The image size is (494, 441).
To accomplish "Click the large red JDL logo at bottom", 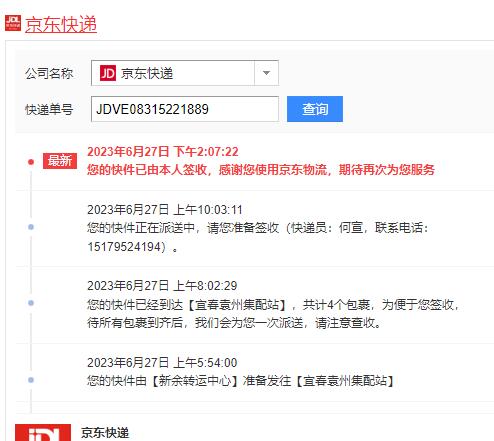I will tap(43, 432).
